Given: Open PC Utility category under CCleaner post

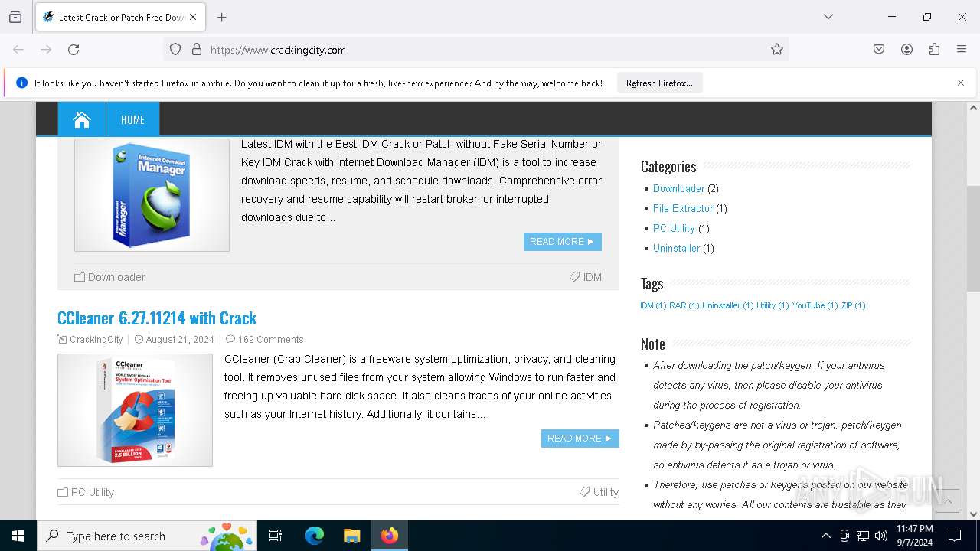Looking at the screenshot, I should pos(93,492).
